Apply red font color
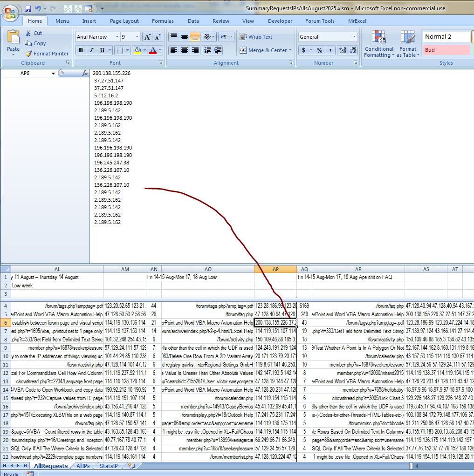474x476 pixels. pyautogui.click(x=153, y=50)
